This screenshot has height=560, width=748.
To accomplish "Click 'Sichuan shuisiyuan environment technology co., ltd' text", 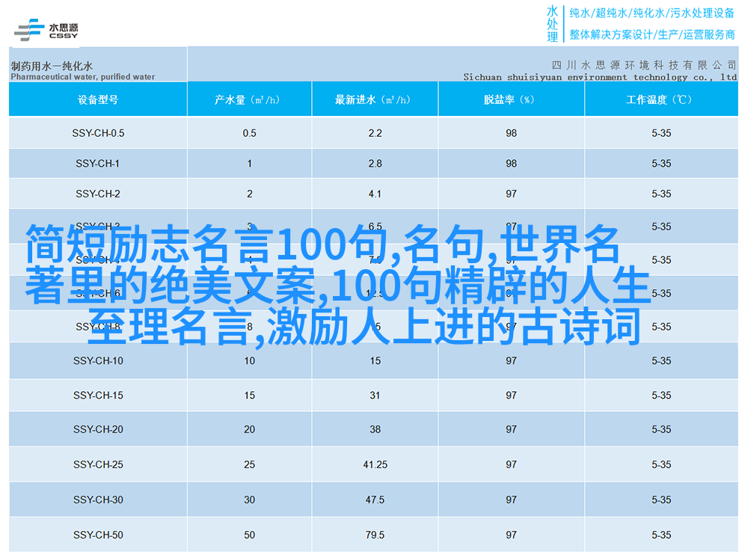I will [x=600, y=77].
